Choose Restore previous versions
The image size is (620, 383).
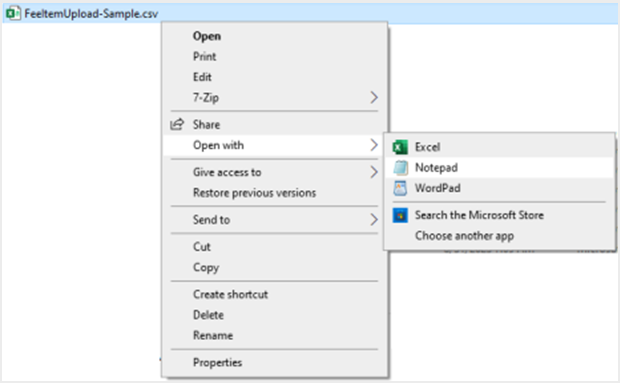coord(254,193)
